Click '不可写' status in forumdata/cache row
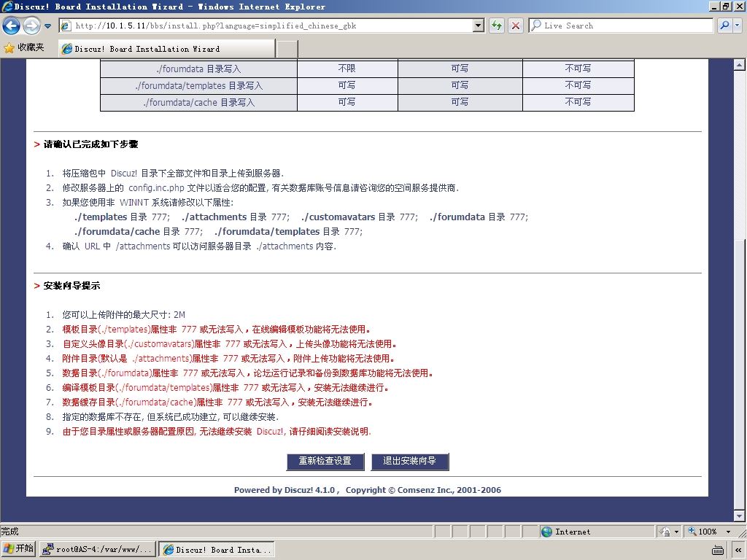Screen dimensions: 747x560 point(578,102)
